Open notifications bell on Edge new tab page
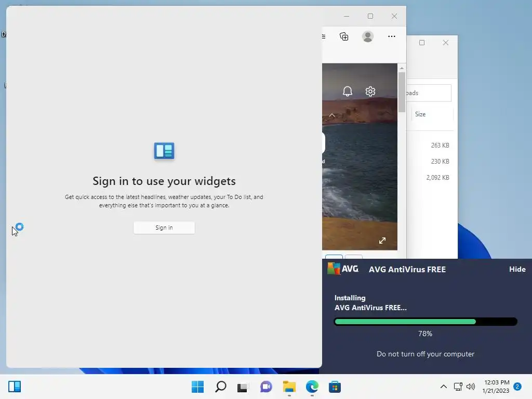 348,91
